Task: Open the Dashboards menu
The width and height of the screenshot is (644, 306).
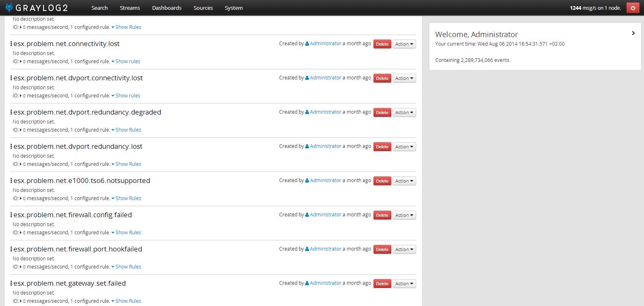Action: point(167,8)
